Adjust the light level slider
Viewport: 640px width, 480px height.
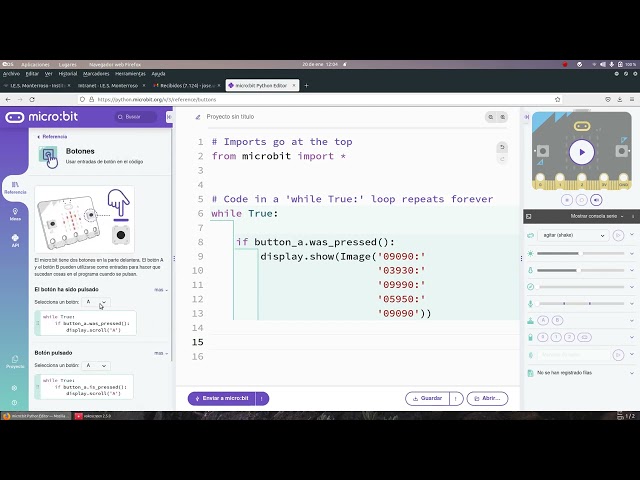[580, 253]
